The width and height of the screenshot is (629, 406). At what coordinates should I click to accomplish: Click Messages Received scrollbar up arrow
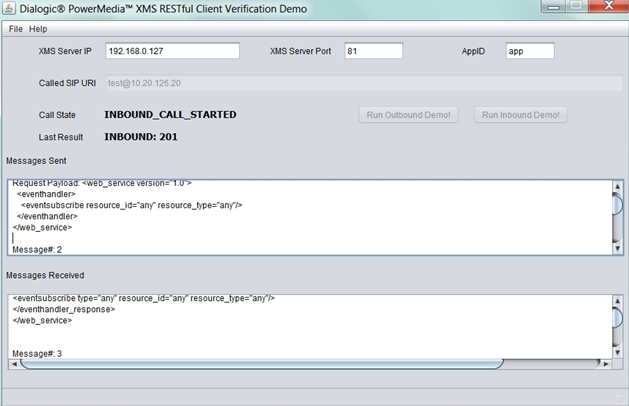(616, 300)
